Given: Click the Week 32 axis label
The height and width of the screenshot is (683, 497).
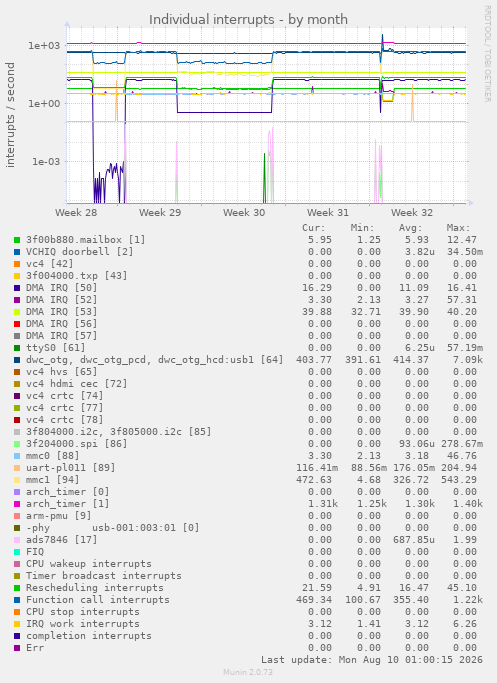Looking at the screenshot, I should tap(412, 213).
